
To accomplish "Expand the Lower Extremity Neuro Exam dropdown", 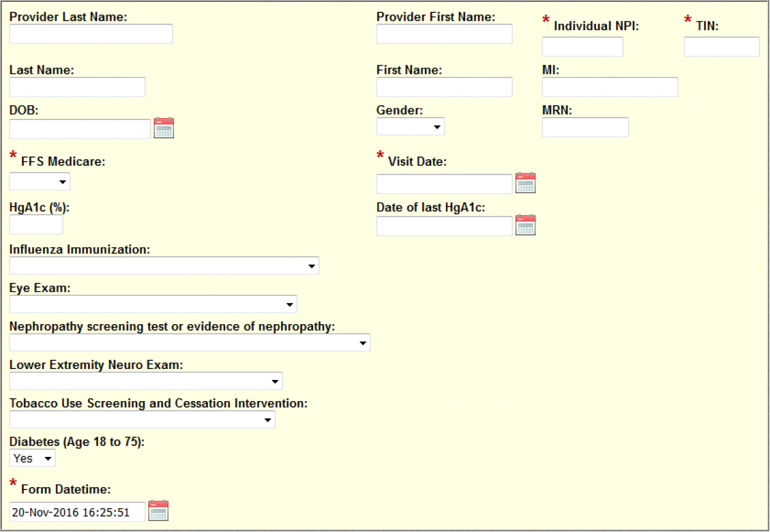I will click(146, 381).
